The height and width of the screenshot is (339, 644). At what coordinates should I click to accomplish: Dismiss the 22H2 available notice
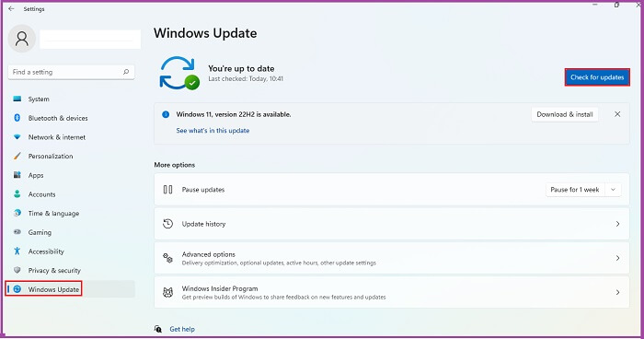tap(617, 114)
